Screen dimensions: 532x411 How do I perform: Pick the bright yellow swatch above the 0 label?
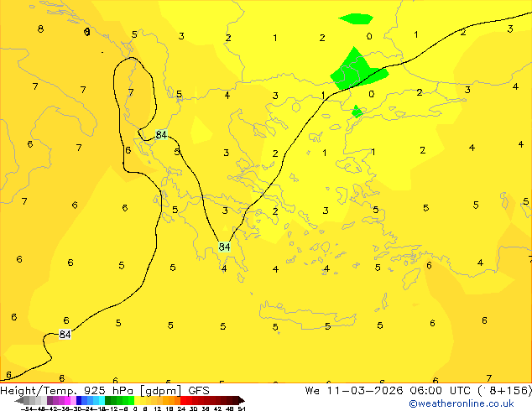coord(137,400)
